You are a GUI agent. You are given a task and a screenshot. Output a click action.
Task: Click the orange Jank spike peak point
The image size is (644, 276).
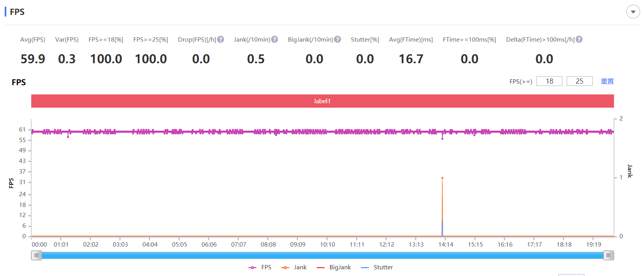point(442,178)
